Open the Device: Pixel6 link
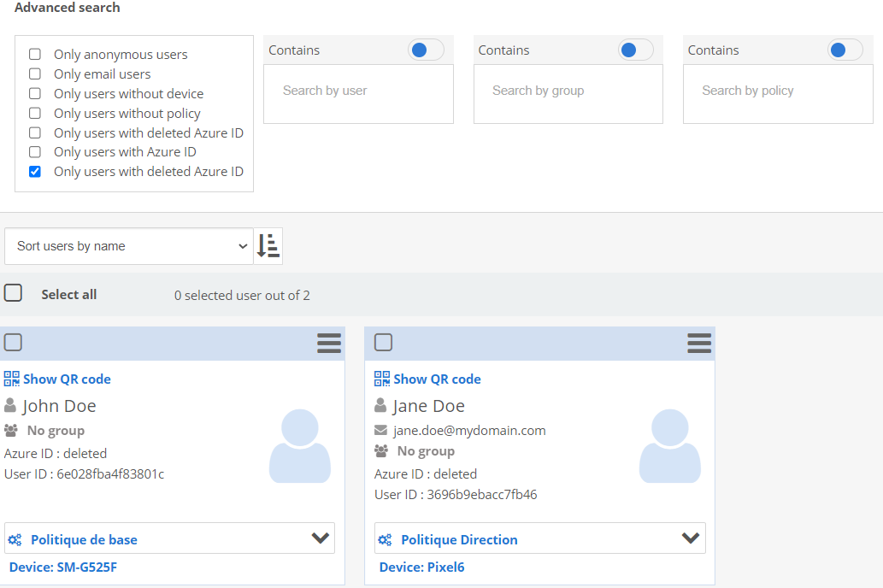Screen dimensions: 883x588 click(422, 567)
